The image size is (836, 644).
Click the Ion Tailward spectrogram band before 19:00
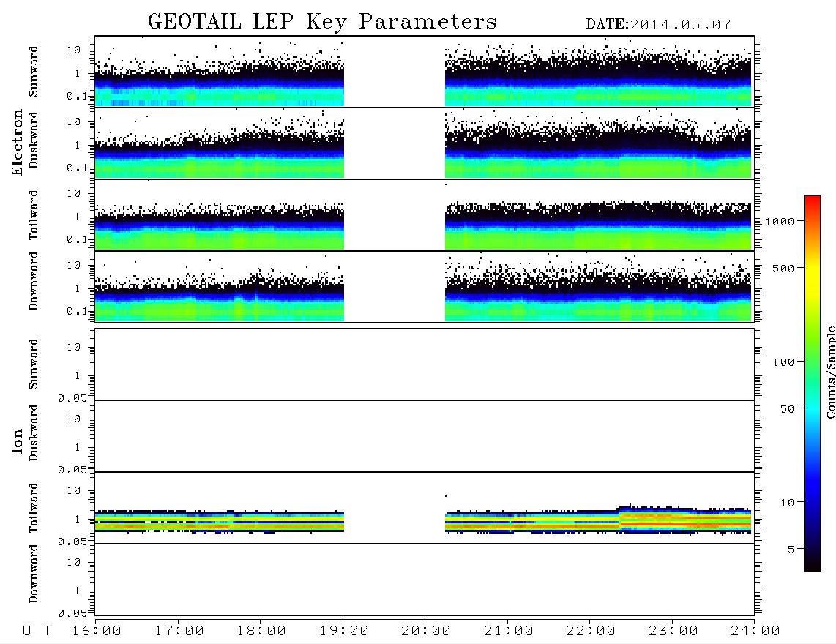point(219,521)
